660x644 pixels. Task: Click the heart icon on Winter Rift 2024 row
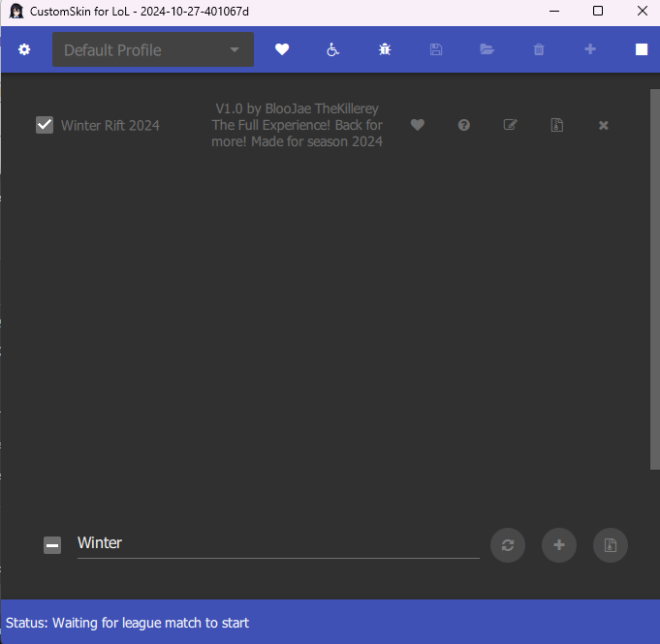pos(418,125)
